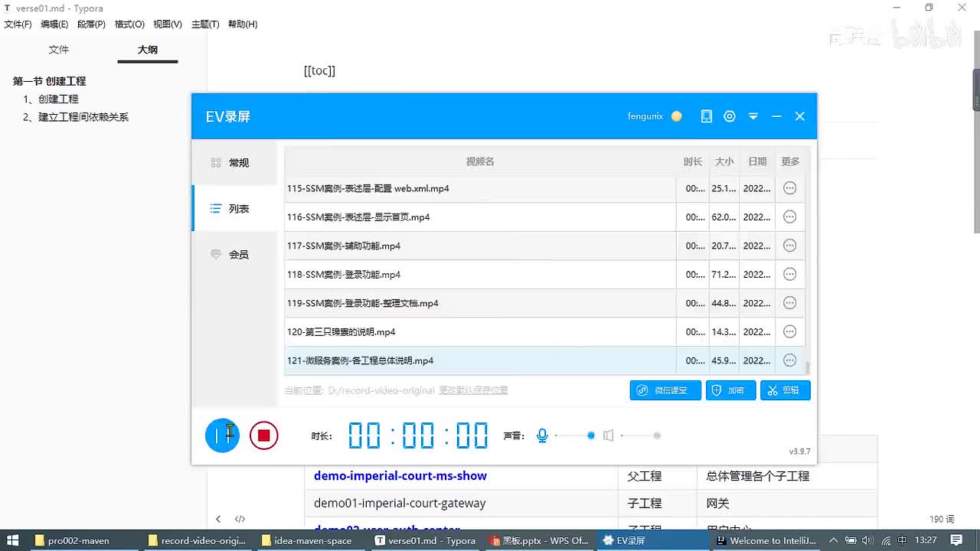
Task: Open Windows notification center icon
Action: (x=956, y=540)
